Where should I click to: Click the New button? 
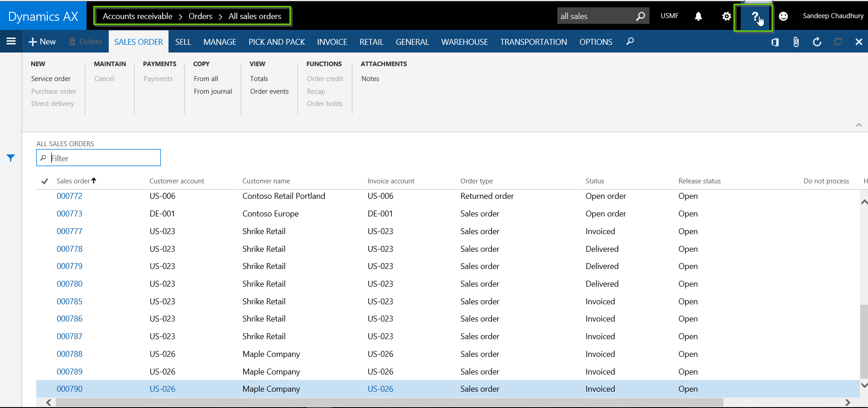tap(42, 42)
